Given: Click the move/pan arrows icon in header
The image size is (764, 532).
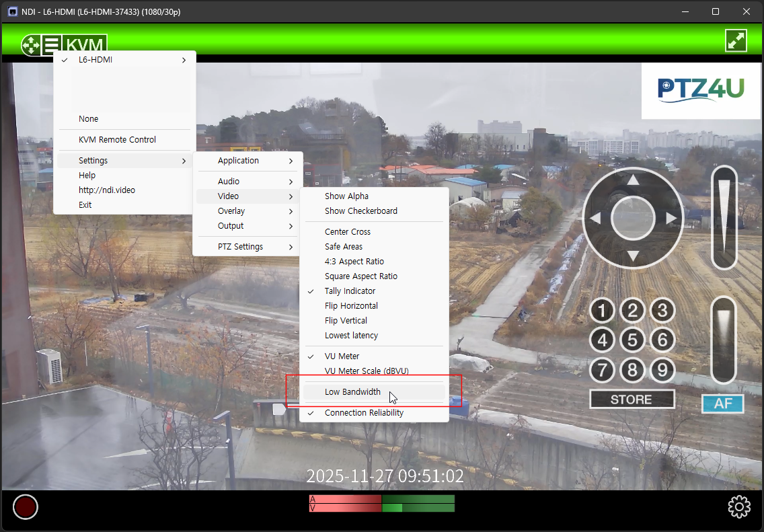Looking at the screenshot, I should click(31, 45).
